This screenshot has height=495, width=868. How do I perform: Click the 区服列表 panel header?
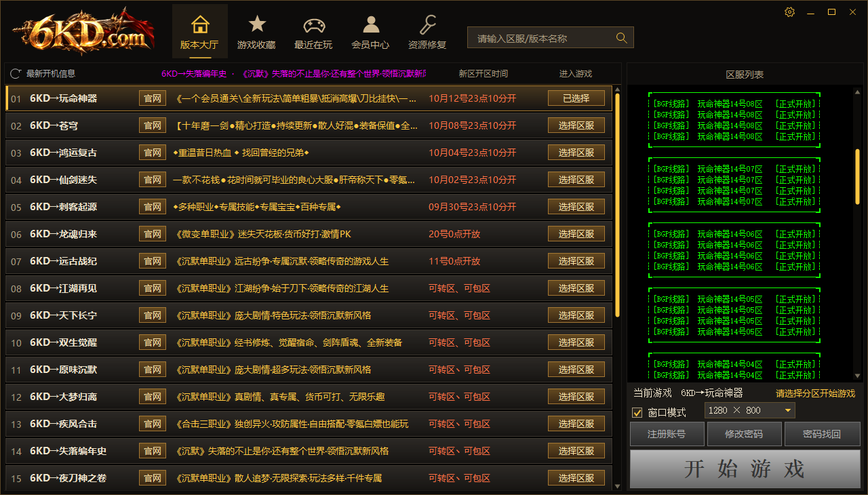tap(745, 74)
